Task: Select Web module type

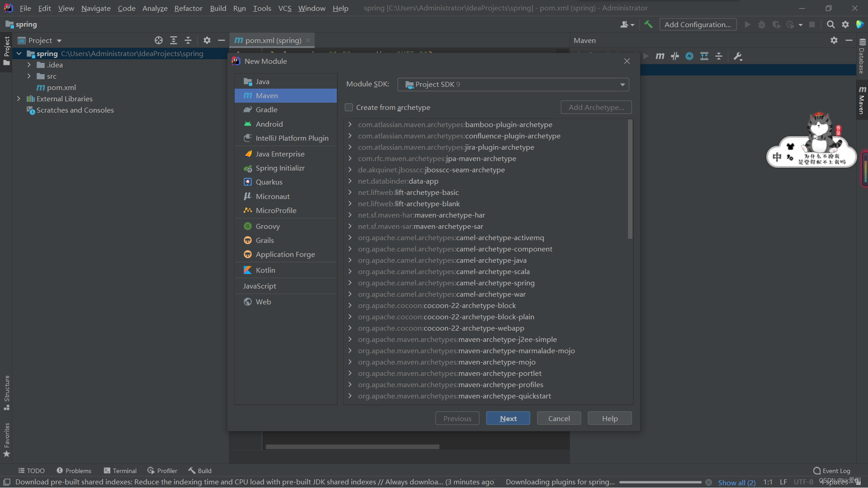Action: [285, 302]
